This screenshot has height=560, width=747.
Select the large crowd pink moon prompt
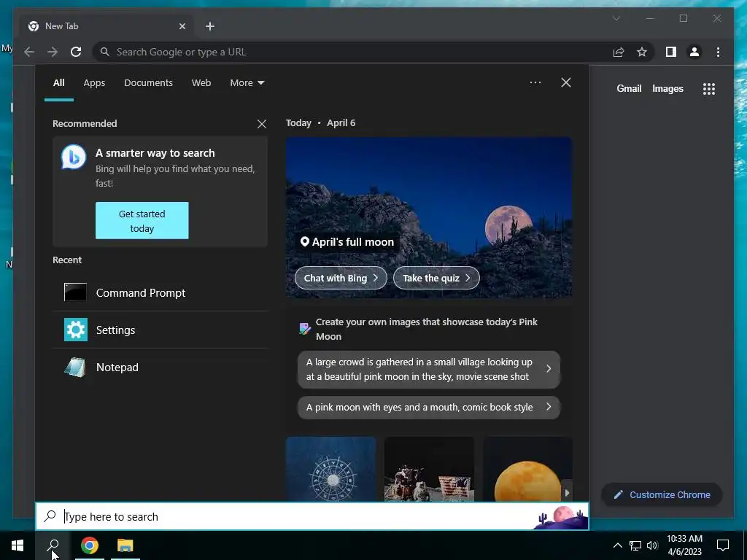click(x=429, y=370)
